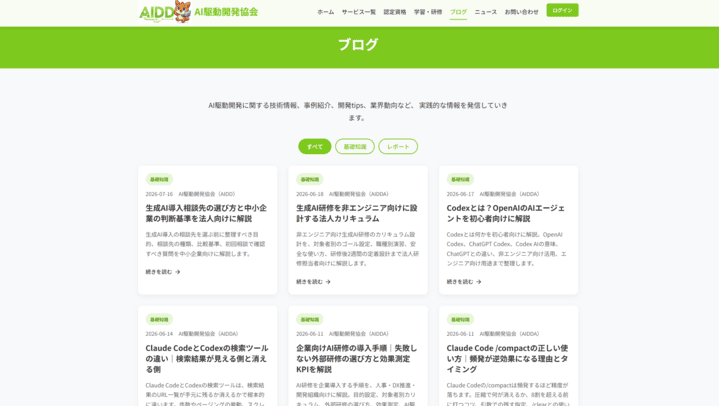Open the ニュース navigation item

pyautogui.click(x=486, y=12)
